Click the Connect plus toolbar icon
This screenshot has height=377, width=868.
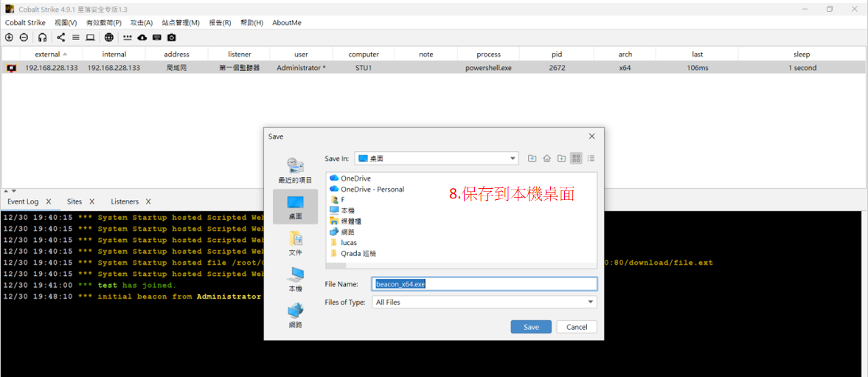[9, 37]
